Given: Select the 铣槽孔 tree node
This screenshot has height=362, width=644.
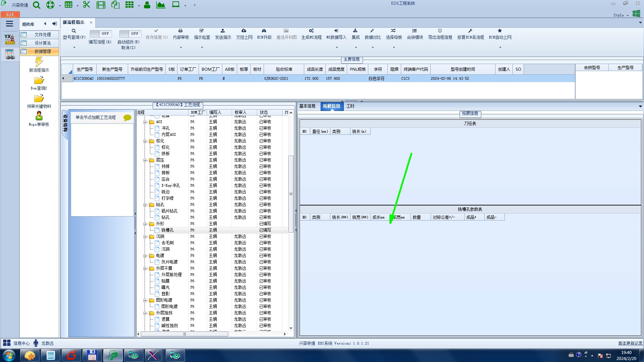Looking at the screenshot, I should pyautogui.click(x=167, y=230).
